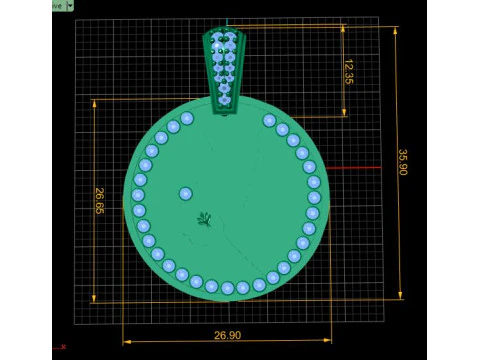The height and width of the screenshot is (360, 480).
Task: Select the lone gem inside the disc
Action: click(x=186, y=194)
